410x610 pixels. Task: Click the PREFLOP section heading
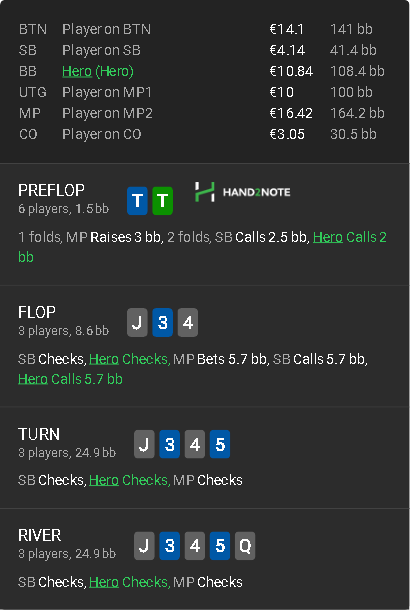pos(51,190)
